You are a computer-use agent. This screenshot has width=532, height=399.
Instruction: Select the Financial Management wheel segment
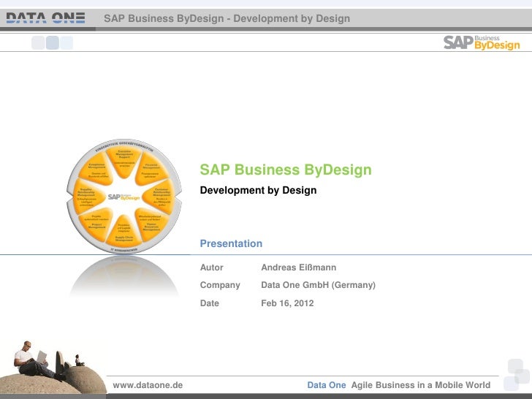151,167
